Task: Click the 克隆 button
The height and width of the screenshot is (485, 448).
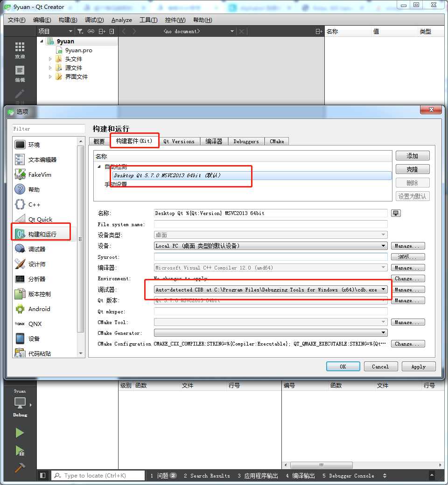Action: tap(413, 169)
